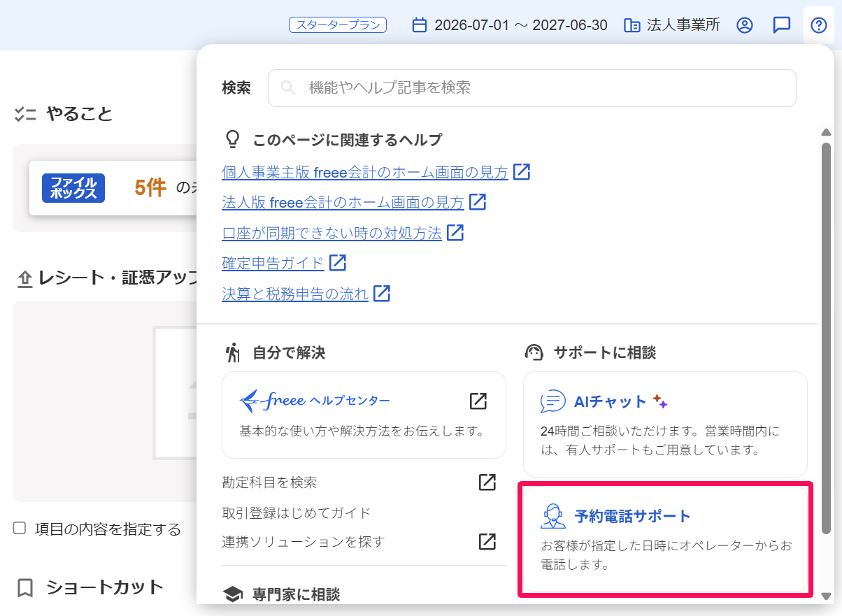Open 口座が同期できない時の対処方法 link
The image size is (842, 616).
point(331,233)
